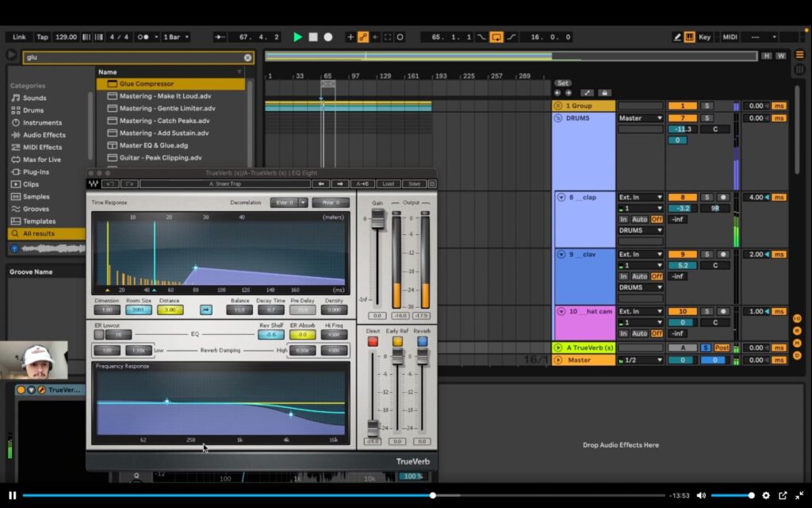Pause the video with the player pause icon
This screenshot has width=812, height=508.
coord(13,495)
